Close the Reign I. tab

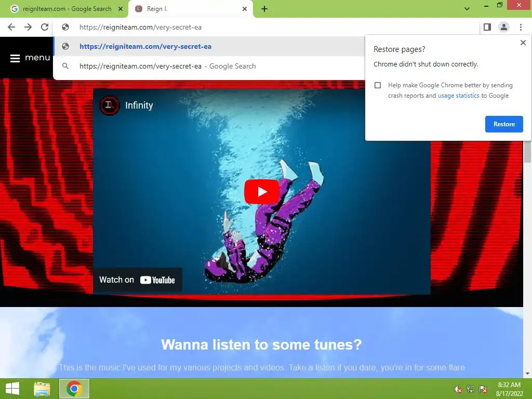pyautogui.click(x=245, y=9)
